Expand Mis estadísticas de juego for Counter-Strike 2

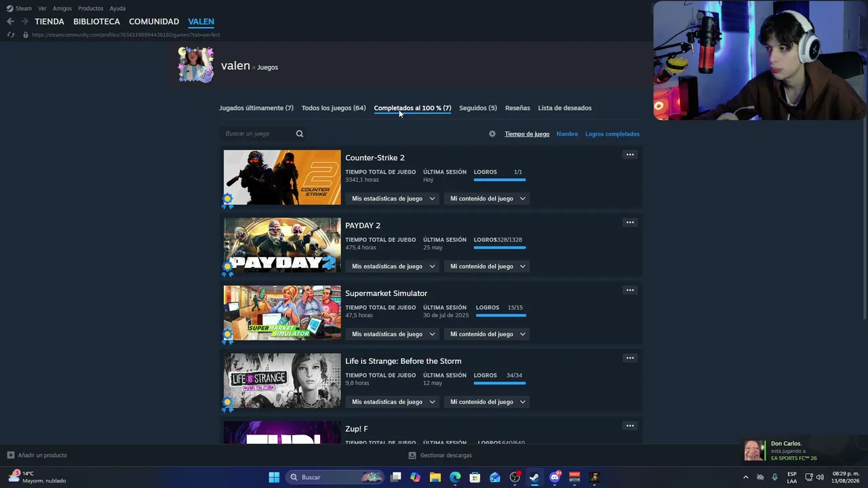pos(393,199)
